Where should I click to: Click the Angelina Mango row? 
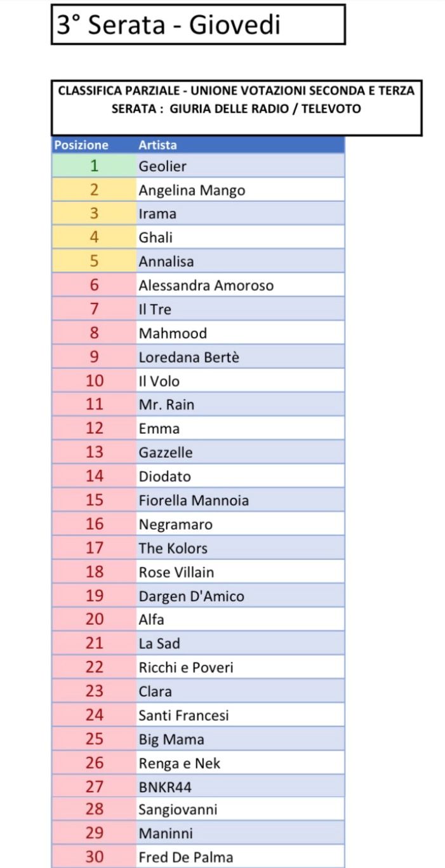tap(240, 190)
